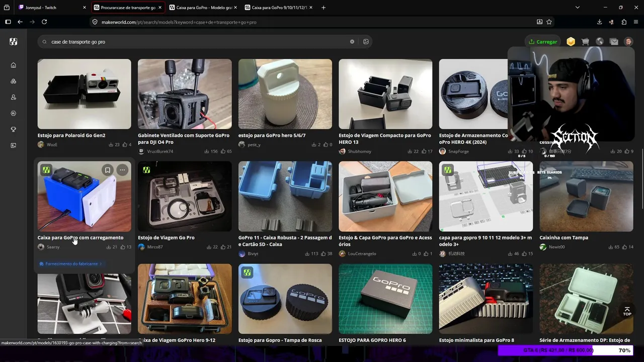Switch to Caixa para GoPro 9/10/11/12 tab

279,8
